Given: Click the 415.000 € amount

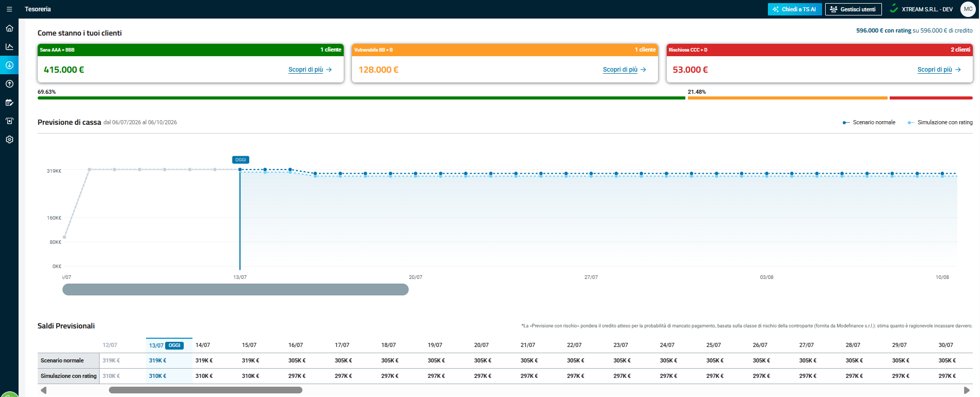Looking at the screenshot, I should [x=64, y=70].
